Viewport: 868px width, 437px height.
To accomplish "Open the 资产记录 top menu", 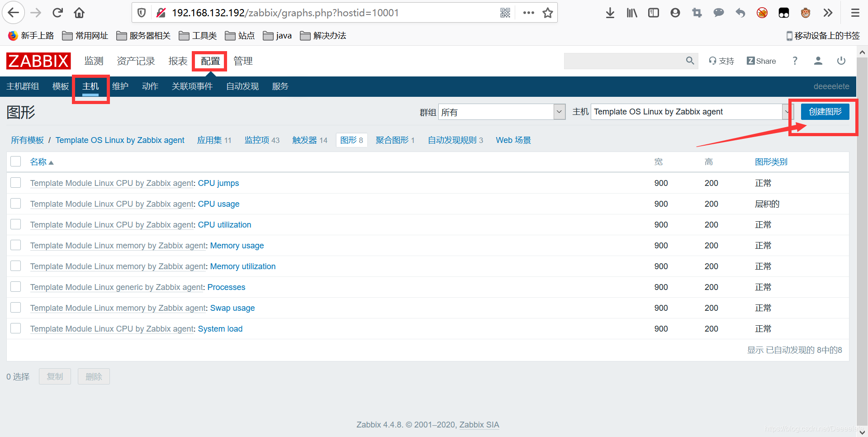I will [136, 61].
